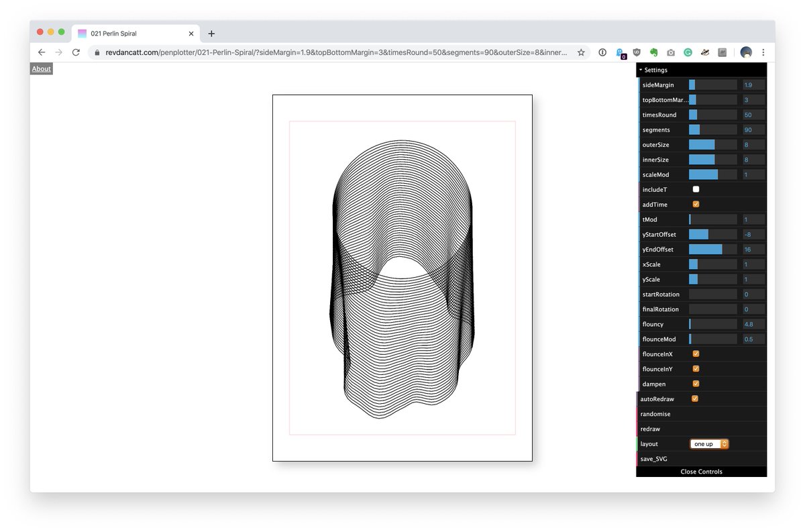805x532 pixels.
Task: Open the Grammarly extension icon
Action: [x=688, y=52]
